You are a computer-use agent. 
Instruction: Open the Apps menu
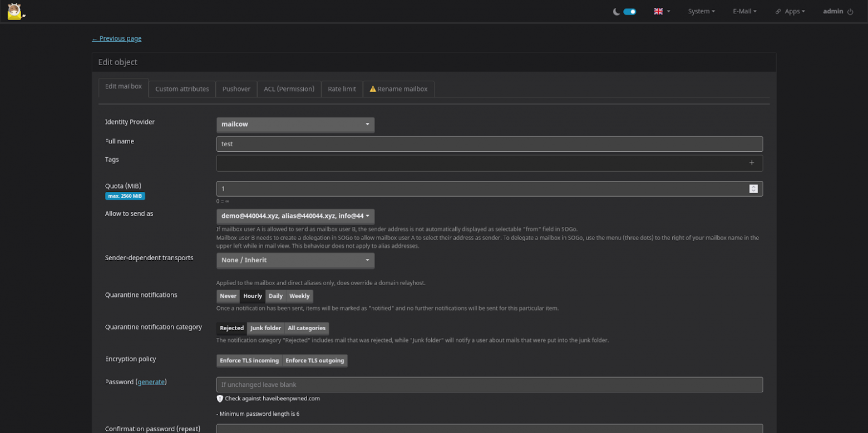point(790,12)
